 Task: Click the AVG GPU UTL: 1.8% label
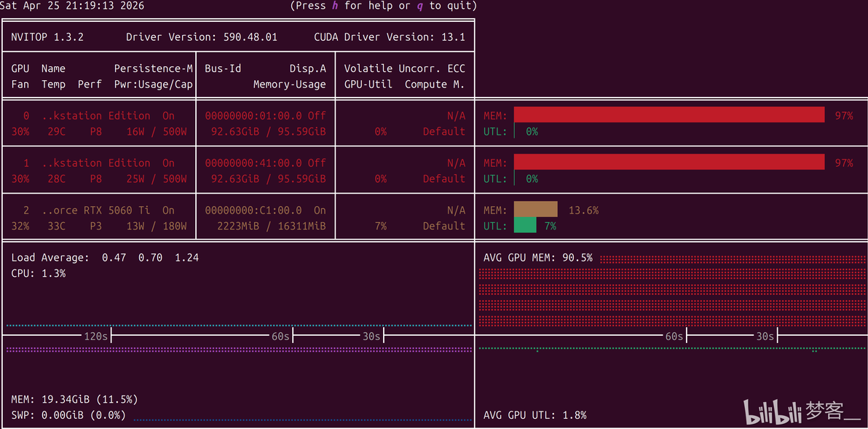(534, 414)
